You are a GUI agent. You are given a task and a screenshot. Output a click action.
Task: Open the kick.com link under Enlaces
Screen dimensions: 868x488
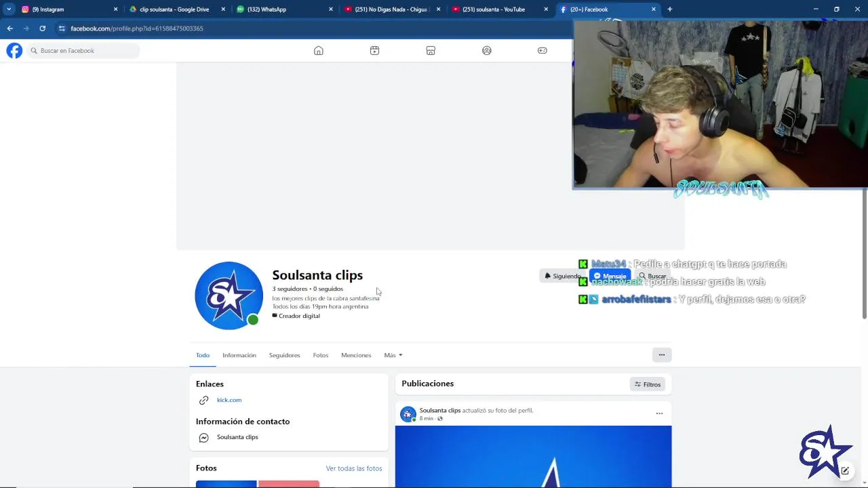pyautogui.click(x=229, y=400)
